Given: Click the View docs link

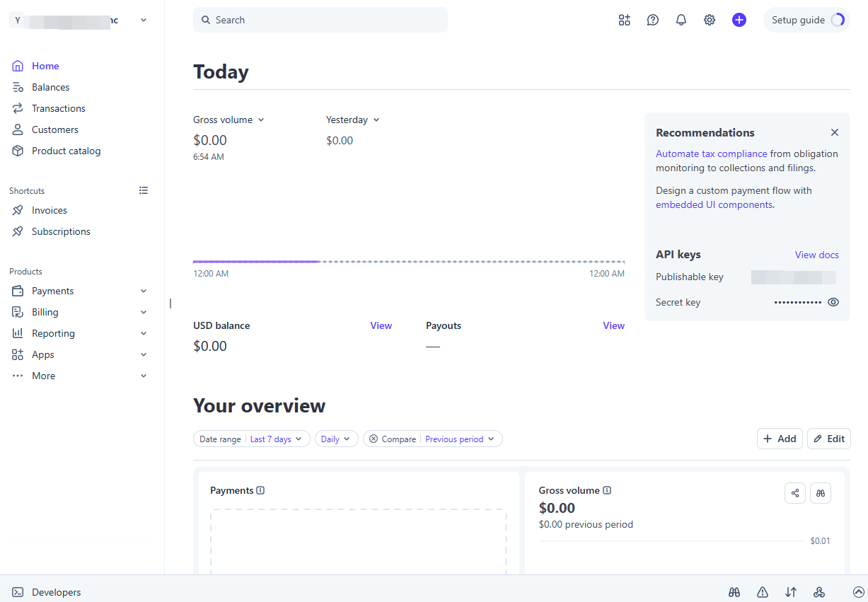Looking at the screenshot, I should [817, 255].
